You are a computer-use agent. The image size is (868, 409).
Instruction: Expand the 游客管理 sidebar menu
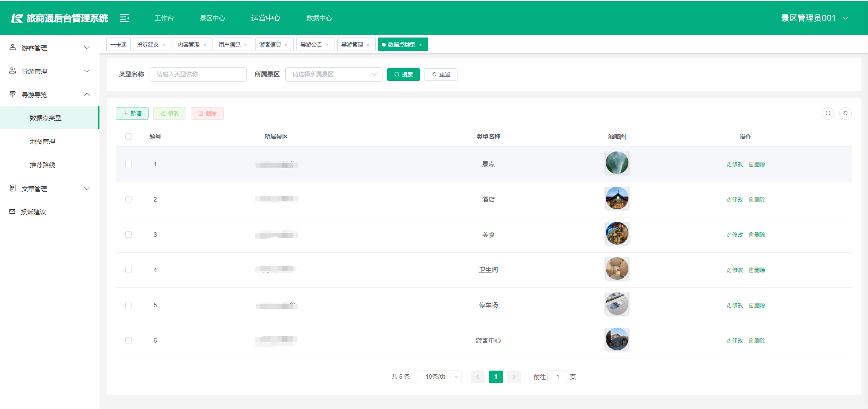[x=50, y=47]
